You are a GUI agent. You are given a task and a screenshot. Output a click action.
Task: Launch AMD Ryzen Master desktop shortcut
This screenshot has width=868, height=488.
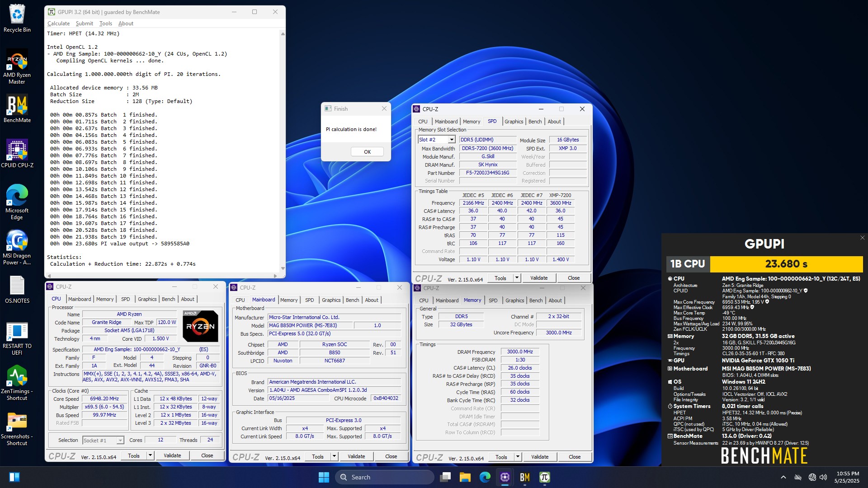tap(17, 66)
